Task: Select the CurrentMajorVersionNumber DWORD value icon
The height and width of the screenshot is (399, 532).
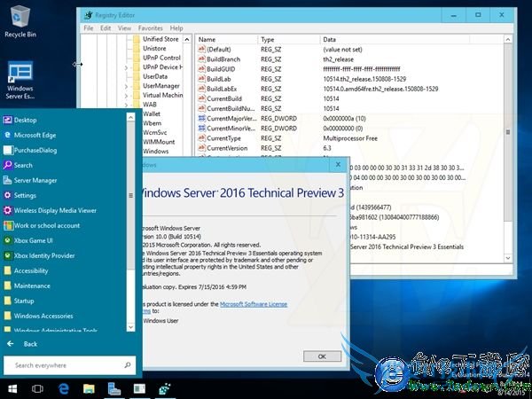Action: pos(201,119)
